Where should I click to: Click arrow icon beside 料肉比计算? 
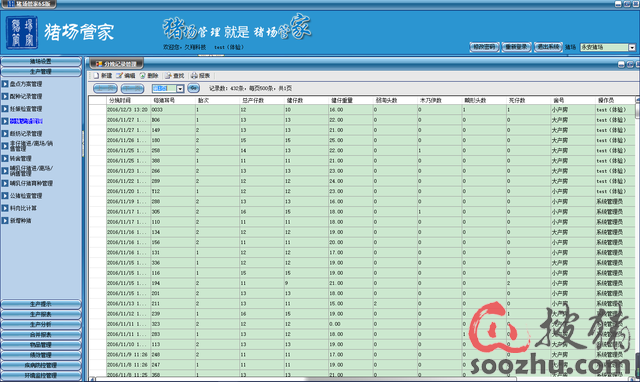(x=5, y=208)
